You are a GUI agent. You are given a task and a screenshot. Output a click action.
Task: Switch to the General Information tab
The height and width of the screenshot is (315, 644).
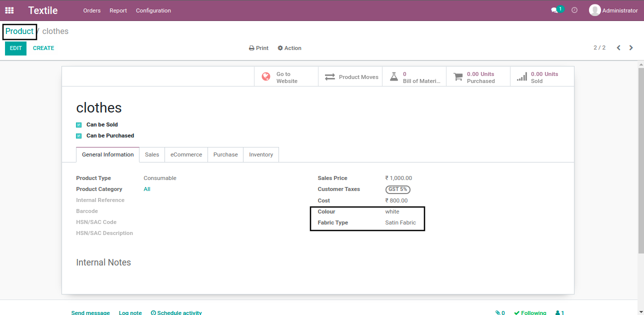tap(107, 154)
